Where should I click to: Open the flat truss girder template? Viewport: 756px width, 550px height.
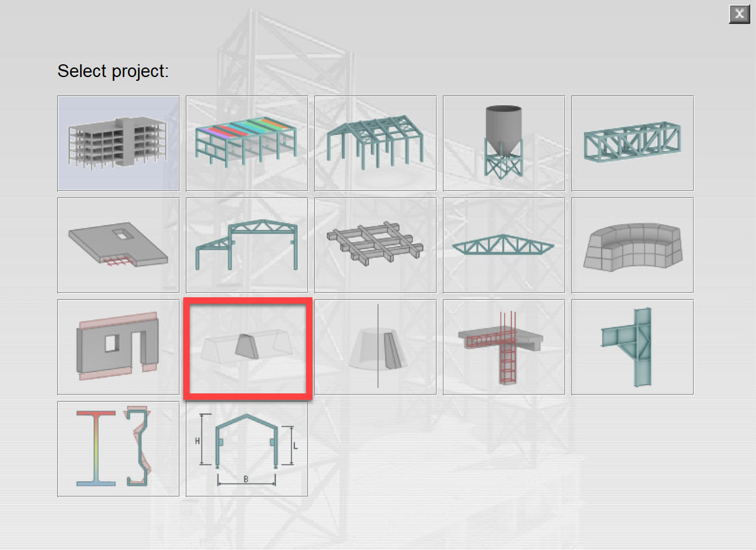pyautogui.click(x=503, y=244)
